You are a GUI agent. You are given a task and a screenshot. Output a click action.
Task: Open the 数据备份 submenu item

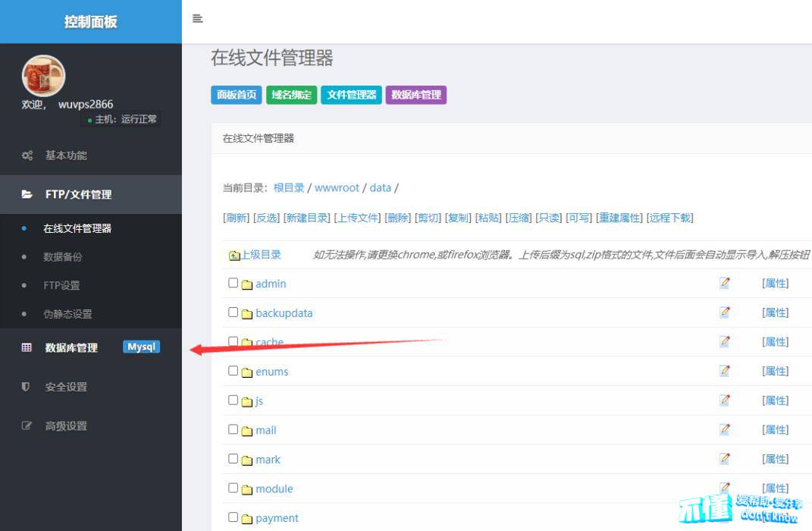(63, 257)
